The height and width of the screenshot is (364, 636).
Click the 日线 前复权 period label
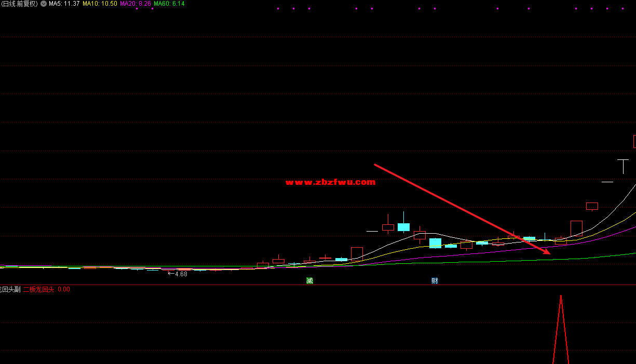20,4
